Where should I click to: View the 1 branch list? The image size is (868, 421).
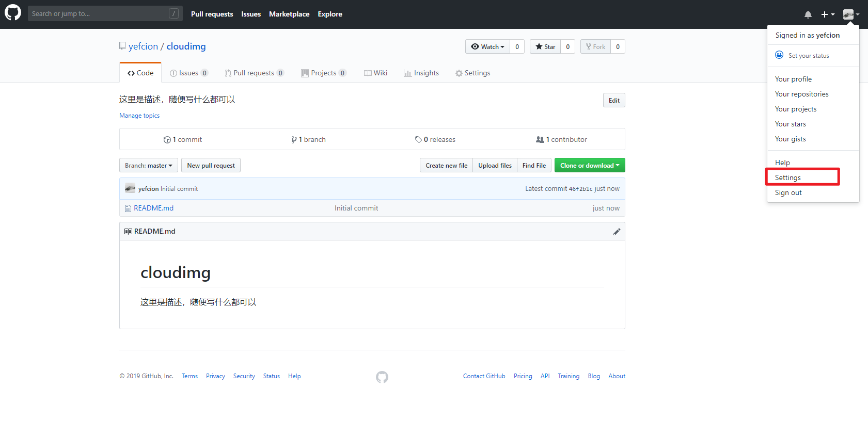(308, 139)
